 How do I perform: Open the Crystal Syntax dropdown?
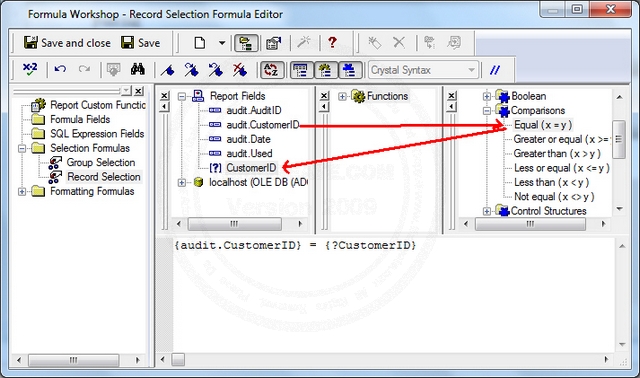423,70
